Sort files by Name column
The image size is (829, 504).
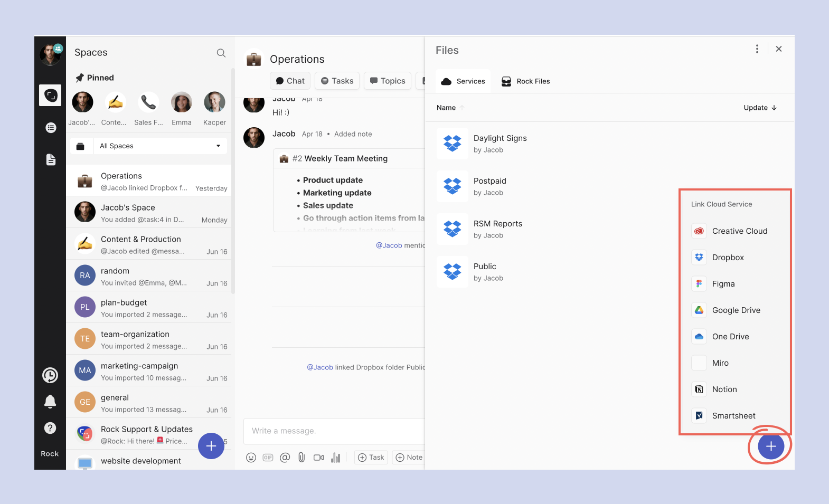pos(446,108)
